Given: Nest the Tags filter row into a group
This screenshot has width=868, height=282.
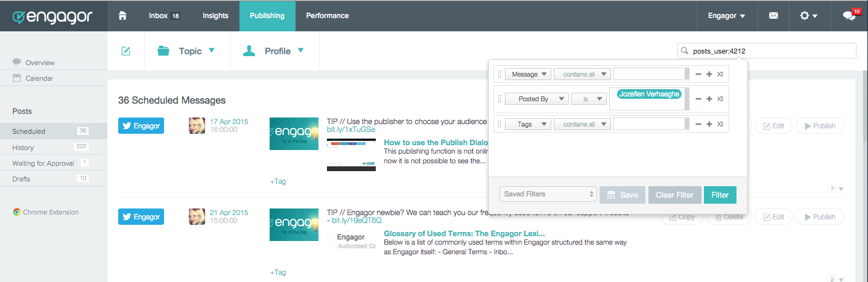Looking at the screenshot, I should 720,124.
